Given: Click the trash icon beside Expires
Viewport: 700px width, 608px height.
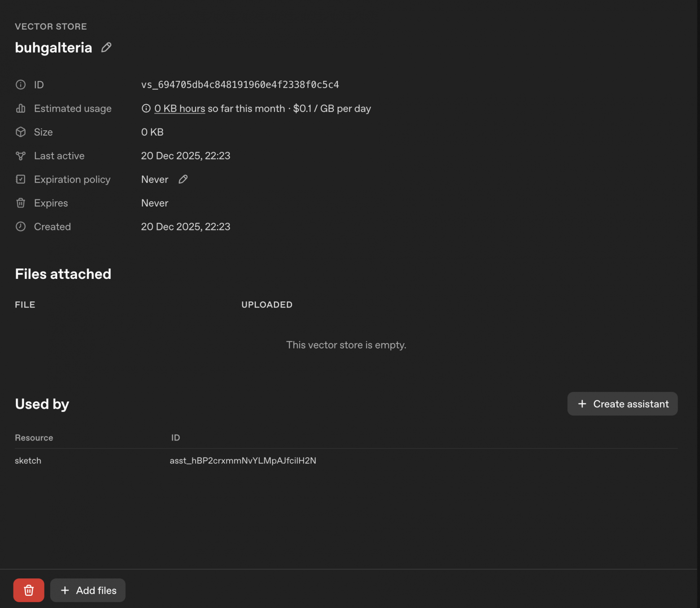Looking at the screenshot, I should (x=21, y=203).
